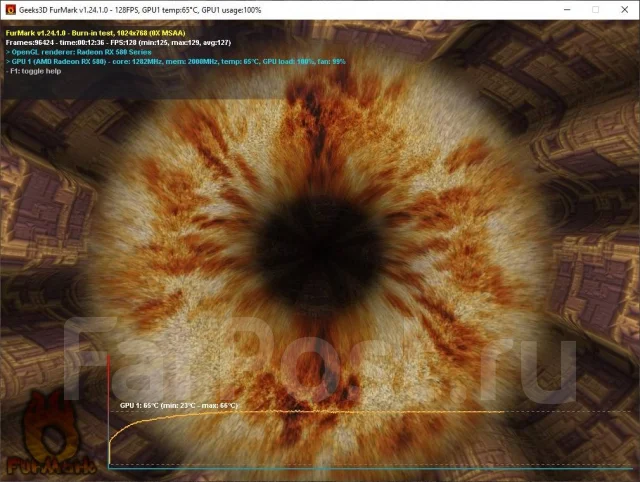Click the FurMark app icon in title bar
The height and width of the screenshot is (482, 640).
pyautogui.click(x=11, y=10)
